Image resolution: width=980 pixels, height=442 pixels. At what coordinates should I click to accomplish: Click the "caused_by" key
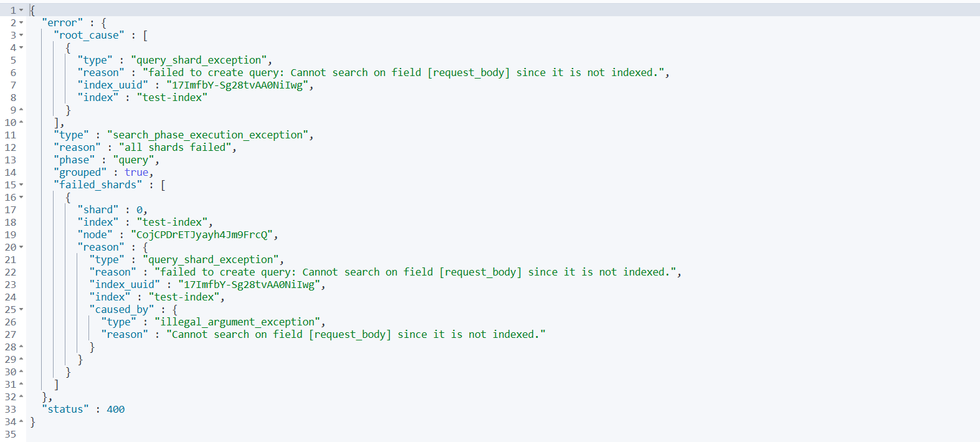tap(121, 310)
